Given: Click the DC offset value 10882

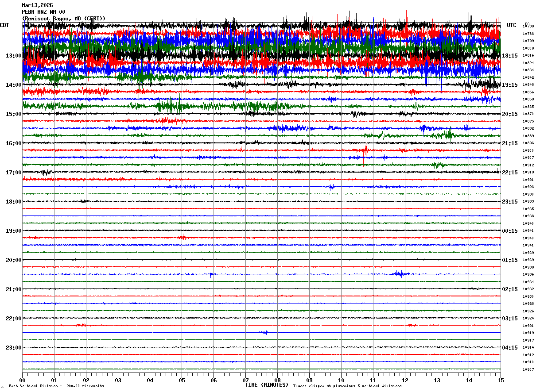Looking at the screenshot, I should point(528,129).
